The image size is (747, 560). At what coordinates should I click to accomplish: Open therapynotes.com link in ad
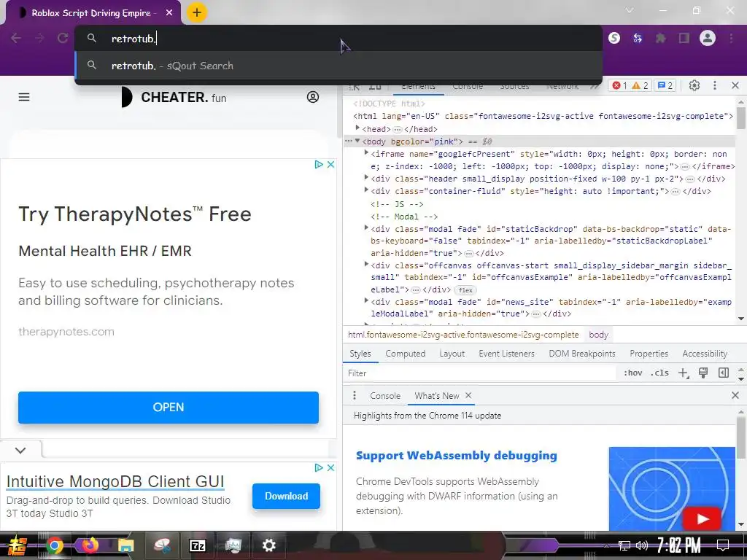(x=66, y=332)
